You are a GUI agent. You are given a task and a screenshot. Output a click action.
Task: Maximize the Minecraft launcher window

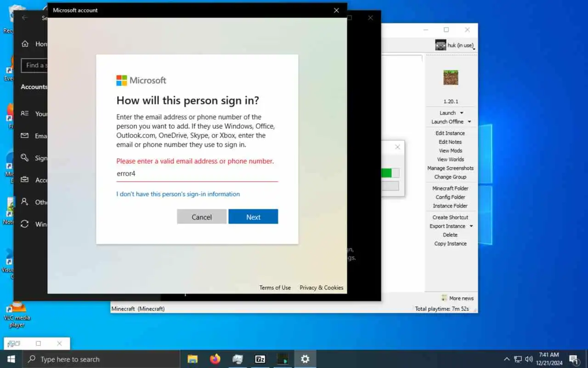click(x=446, y=30)
